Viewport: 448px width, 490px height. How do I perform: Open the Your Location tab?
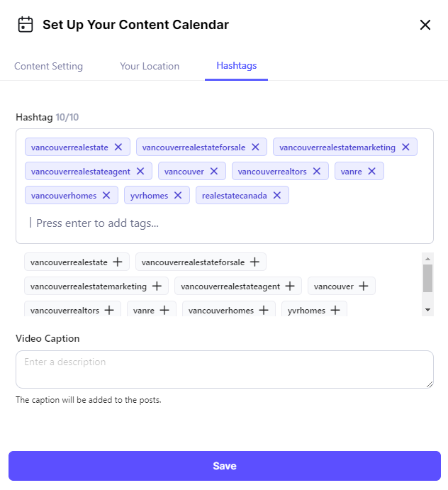(150, 66)
